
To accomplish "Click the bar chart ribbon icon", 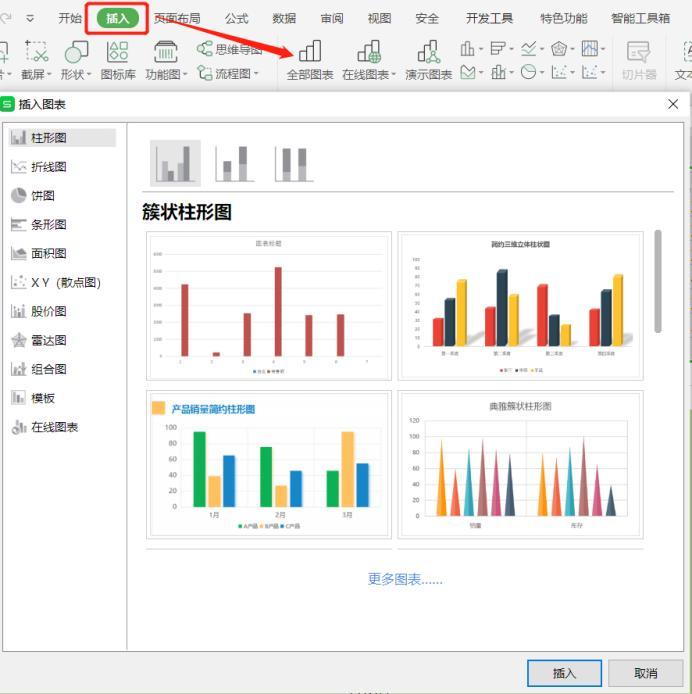I will 498,48.
